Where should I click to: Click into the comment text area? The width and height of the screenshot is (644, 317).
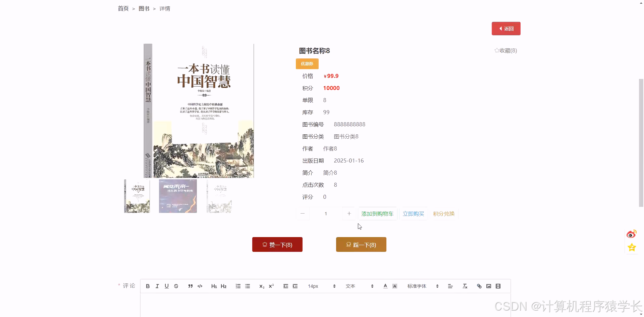[x=325, y=305]
